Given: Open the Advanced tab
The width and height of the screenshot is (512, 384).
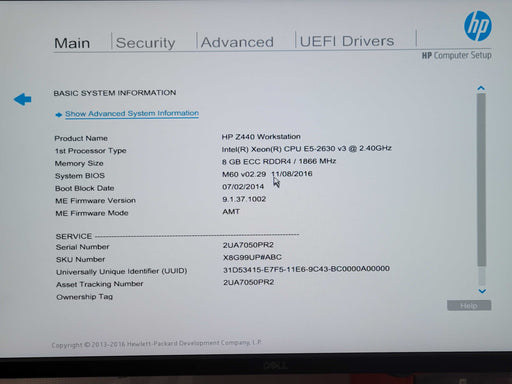Looking at the screenshot, I should (237, 42).
